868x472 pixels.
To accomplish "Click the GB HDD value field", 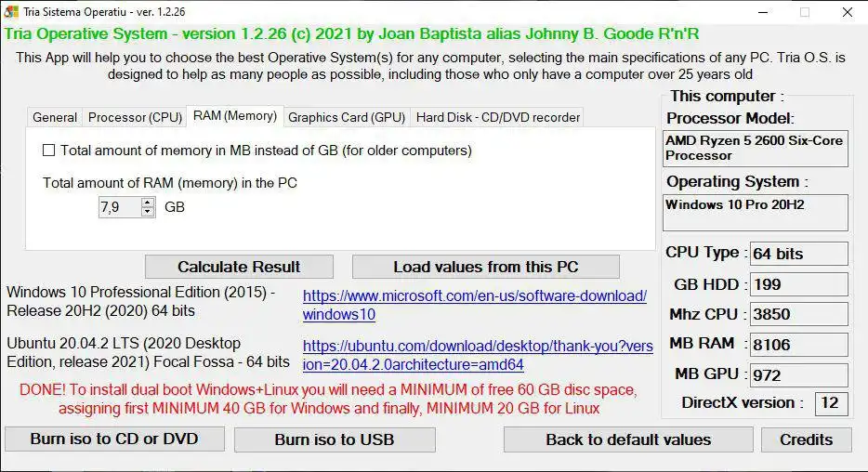I will (798, 284).
